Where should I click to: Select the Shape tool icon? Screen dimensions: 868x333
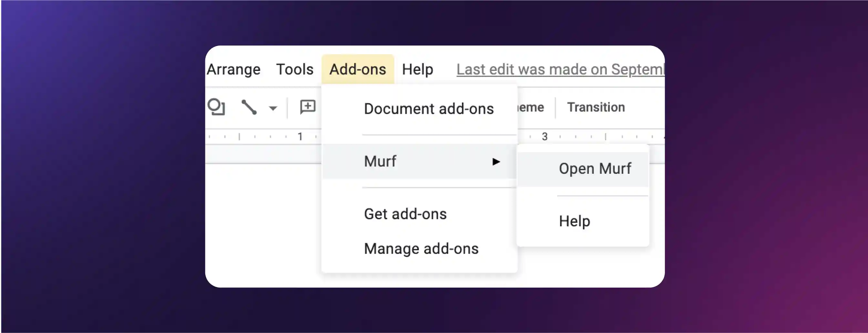click(x=216, y=107)
